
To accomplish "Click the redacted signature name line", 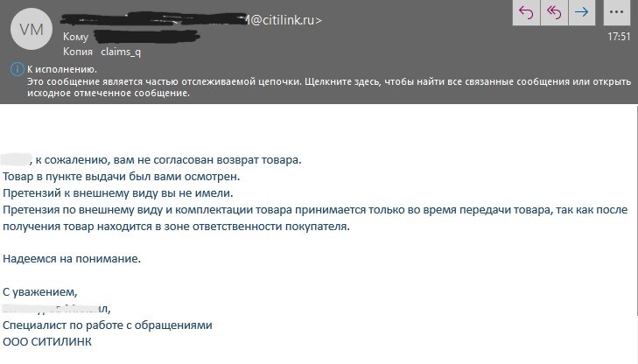I will pos(57,308).
